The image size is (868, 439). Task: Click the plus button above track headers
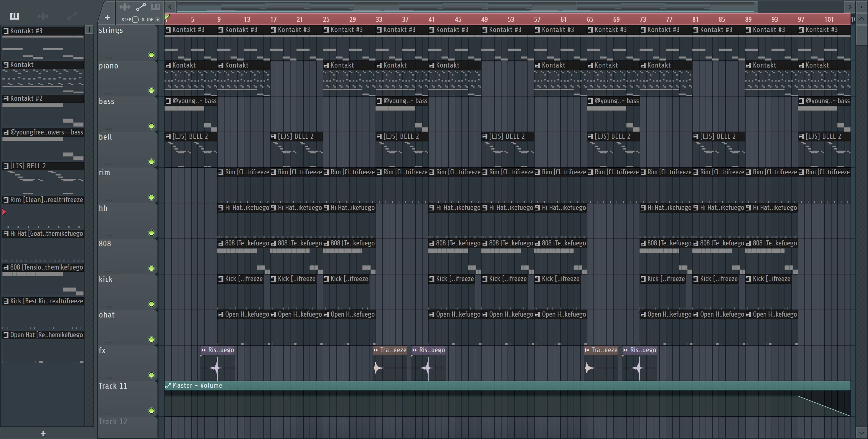pos(108,17)
